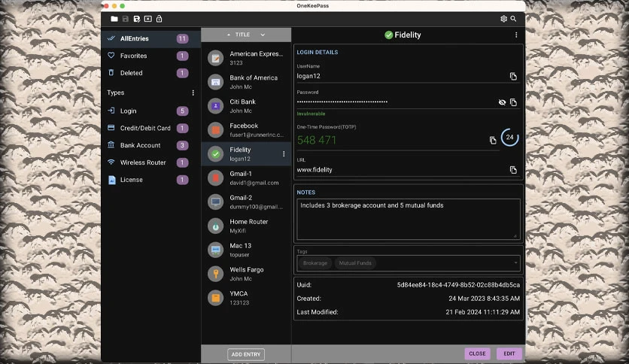
Task: Select the Mac 13 entry icon
Action: coord(215,250)
